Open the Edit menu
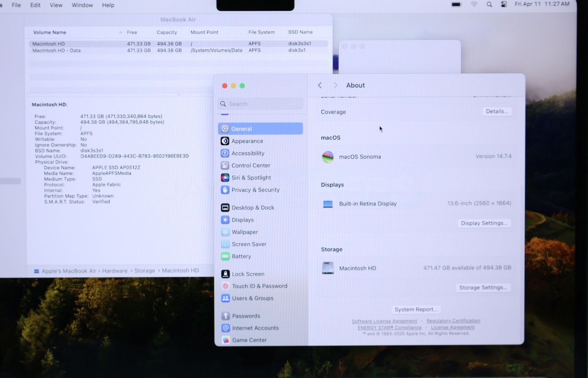 pos(35,5)
